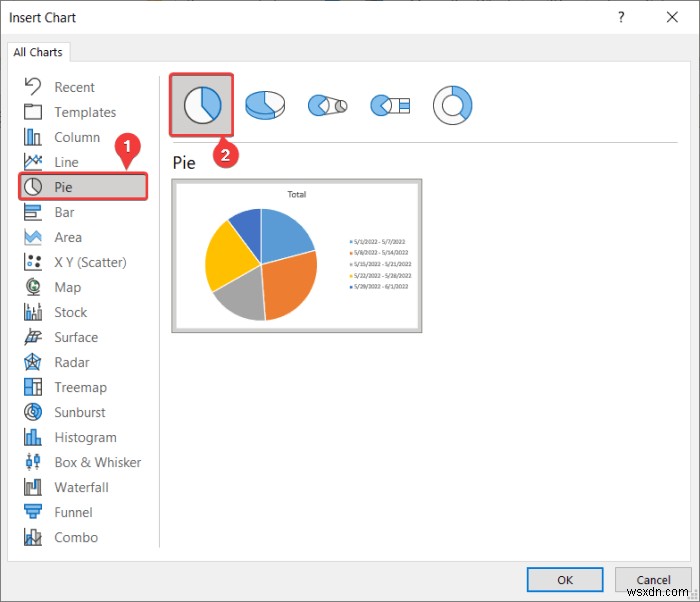
Task: Select the Funnel chart category
Action: click(73, 512)
